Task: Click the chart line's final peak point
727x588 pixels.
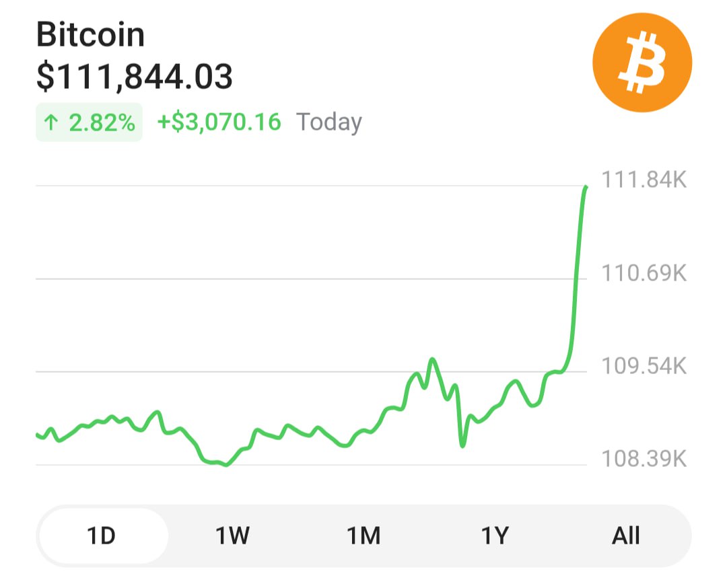Action: (x=586, y=187)
